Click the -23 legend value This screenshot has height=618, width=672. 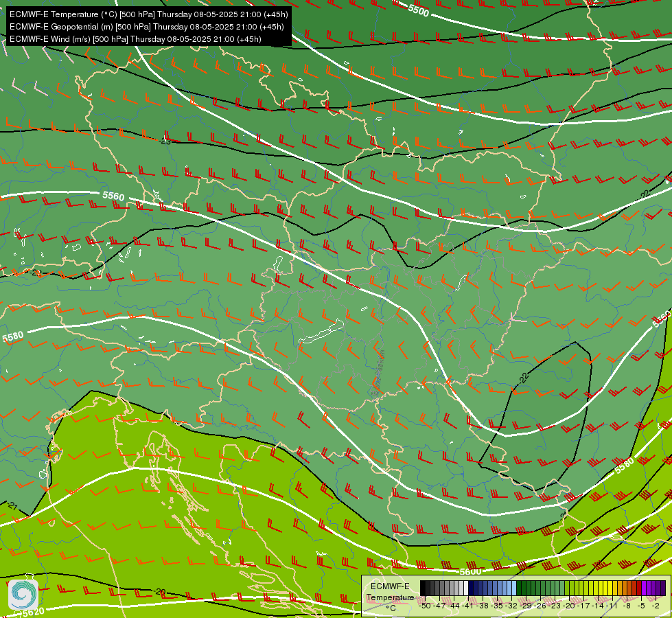[x=555, y=606]
